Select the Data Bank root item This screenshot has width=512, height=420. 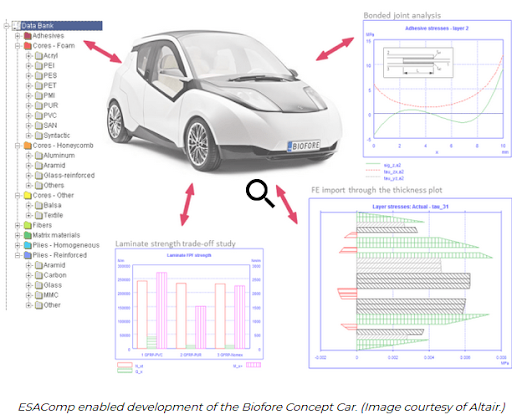(61, 26)
